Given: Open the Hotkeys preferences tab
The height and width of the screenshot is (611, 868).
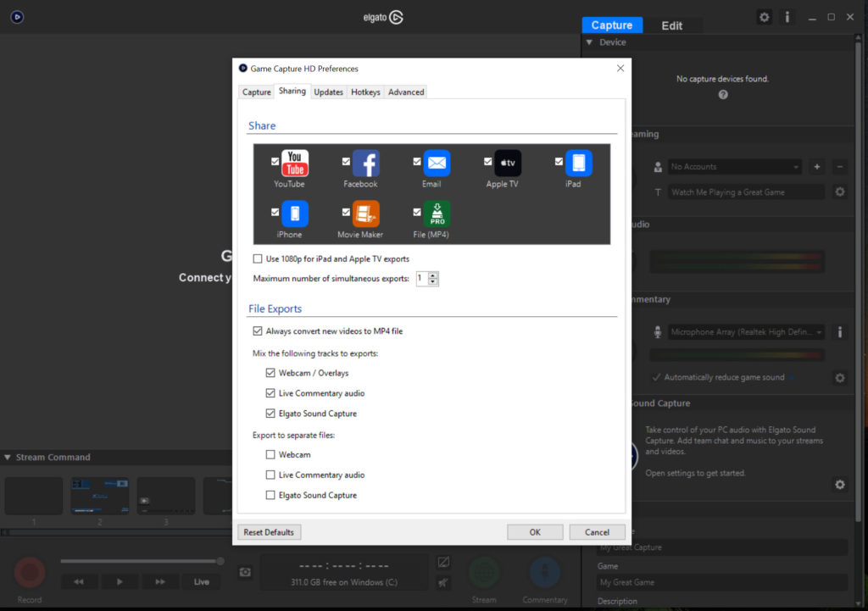Looking at the screenshot, I should (365, 92).
